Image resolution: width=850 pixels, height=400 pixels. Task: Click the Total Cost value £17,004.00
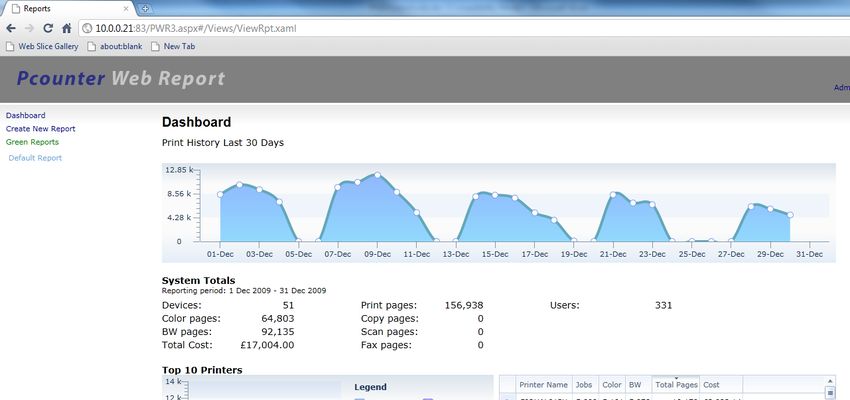pos(267,345)
